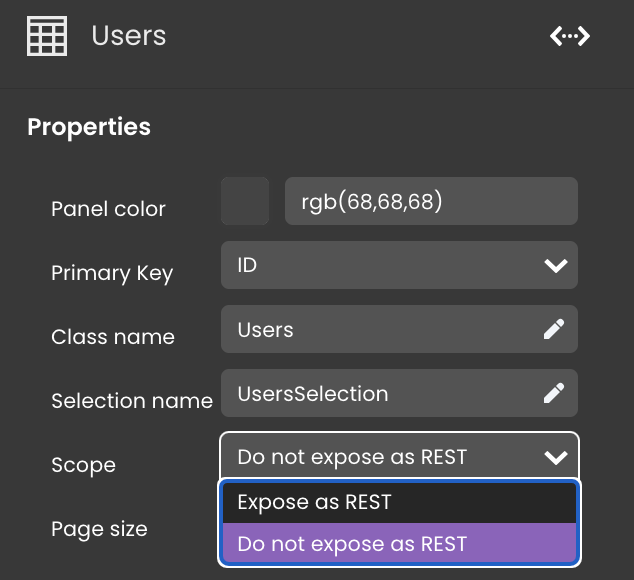
Task: Collapse the Scope dropdown showing Do not expose
Action: click(x=399, y=457)
